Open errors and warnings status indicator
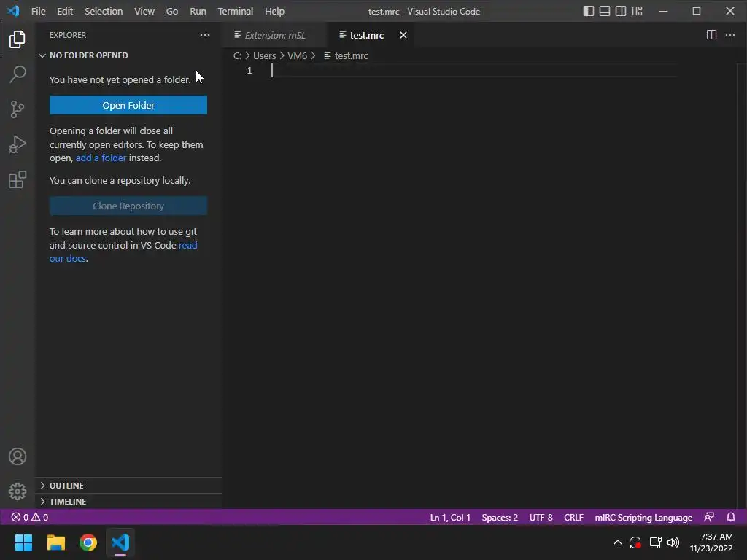 29,517
